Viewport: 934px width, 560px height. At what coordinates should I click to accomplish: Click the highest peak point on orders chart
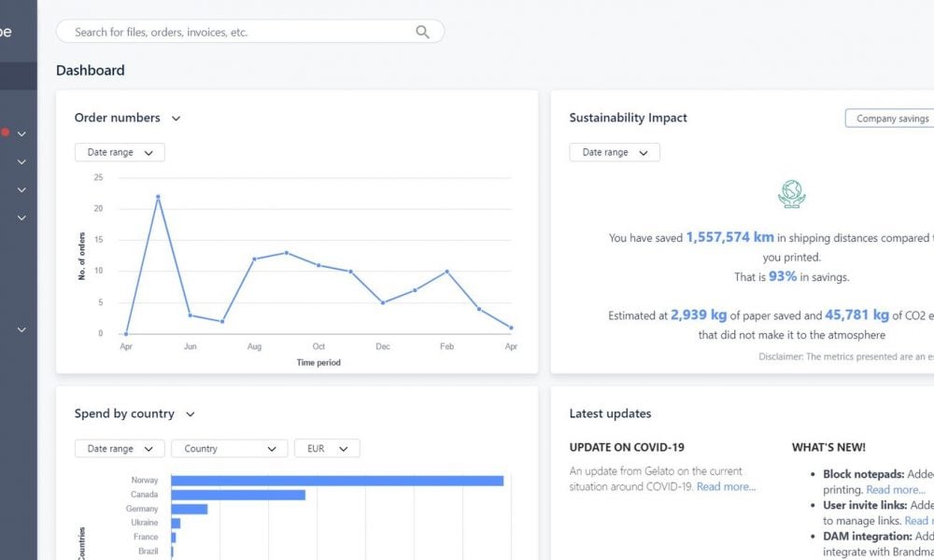[x=158, y=196]
